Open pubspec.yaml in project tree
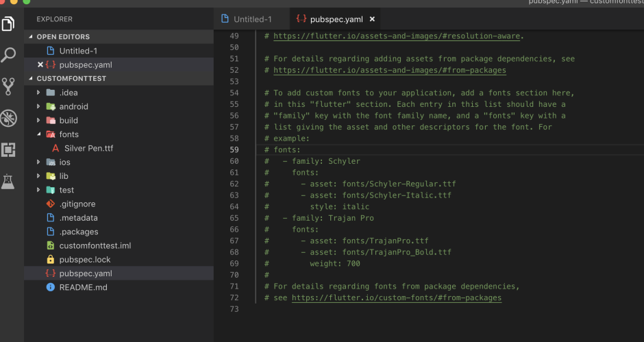 coord(119,273)
